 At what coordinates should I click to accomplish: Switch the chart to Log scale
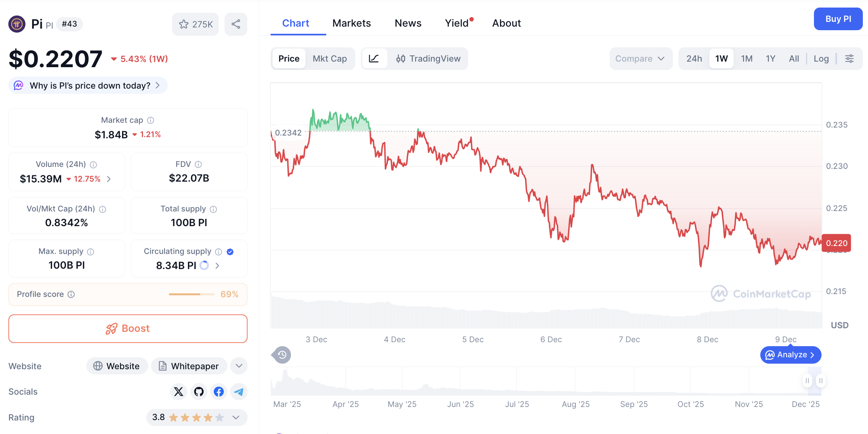(x=821, y=58)
